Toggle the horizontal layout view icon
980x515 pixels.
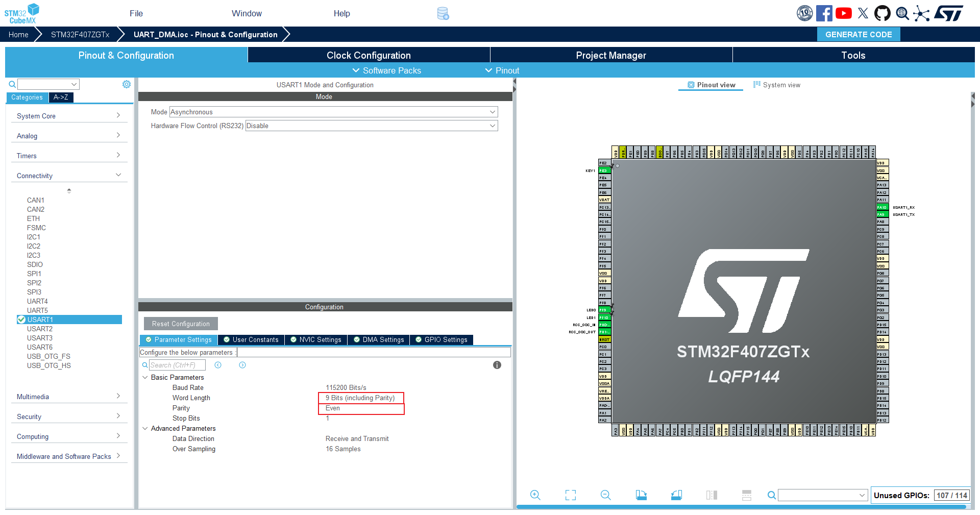(747, 495)
